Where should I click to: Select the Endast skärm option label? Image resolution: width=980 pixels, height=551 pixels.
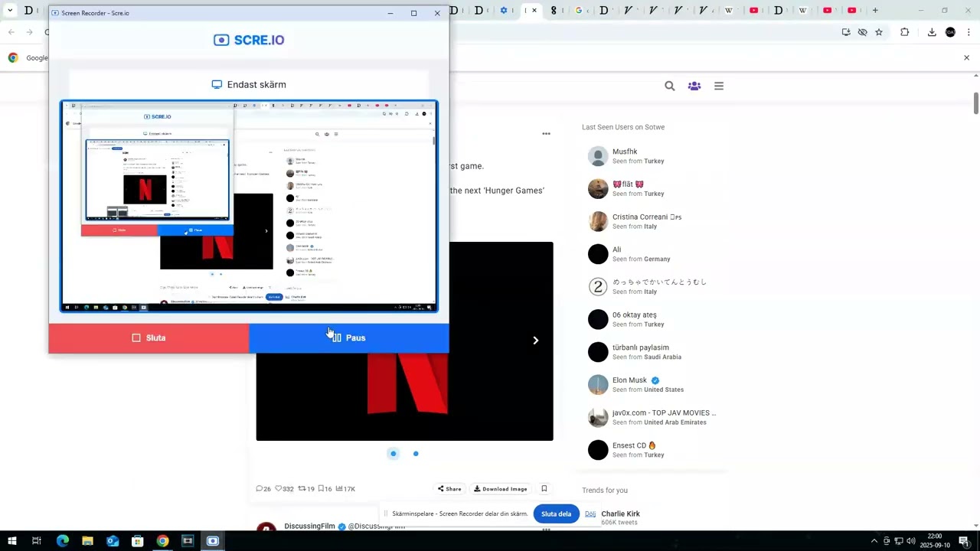(x=249, y=84)
